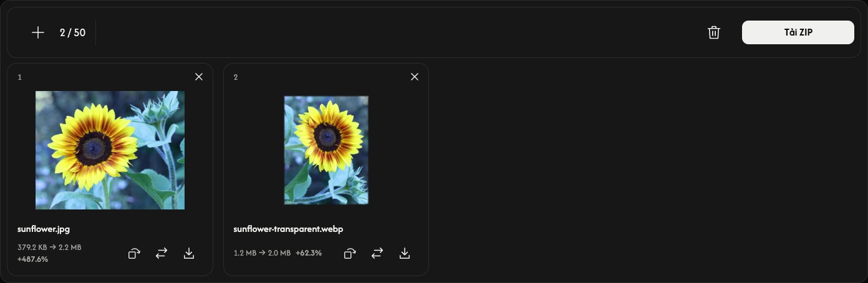Rotate the sunflower-transparent.webp image
Viewport: 868px width, 283px height.
click(x=350, y=253)
